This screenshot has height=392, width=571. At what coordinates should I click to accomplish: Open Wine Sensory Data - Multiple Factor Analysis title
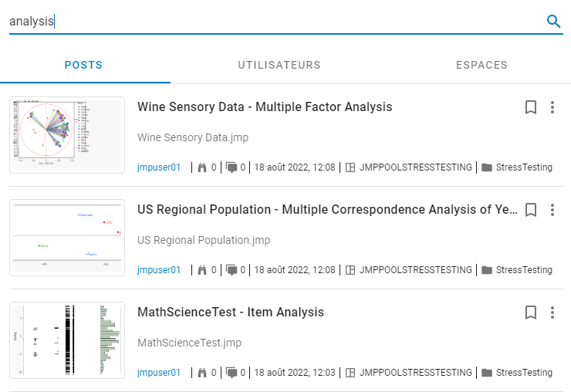click(265, 107)
